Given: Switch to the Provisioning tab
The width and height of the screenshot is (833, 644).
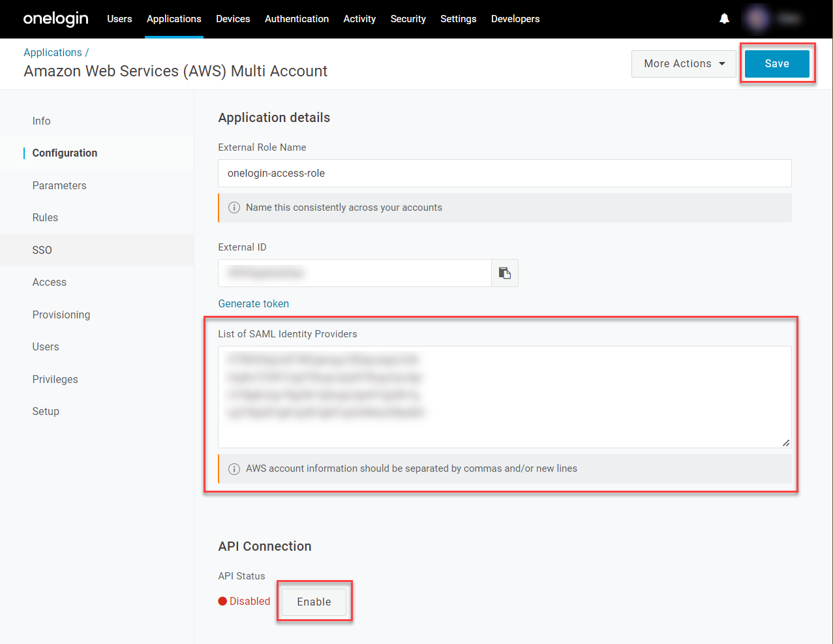Looking at the screenshot, I should 97,314.
